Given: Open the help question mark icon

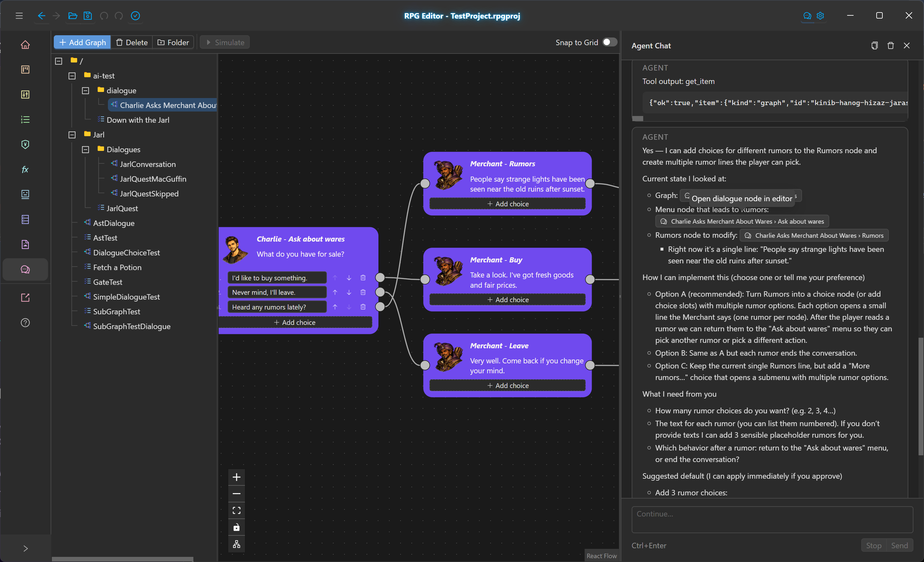Looking at the screenshot, I should (25, 323).
